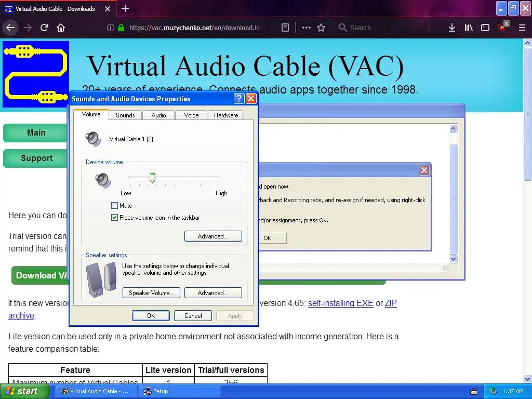The height and width of the screenshot is (399, 532).
Task: Reload the page with the refresh icon
Action: (44, 28)
